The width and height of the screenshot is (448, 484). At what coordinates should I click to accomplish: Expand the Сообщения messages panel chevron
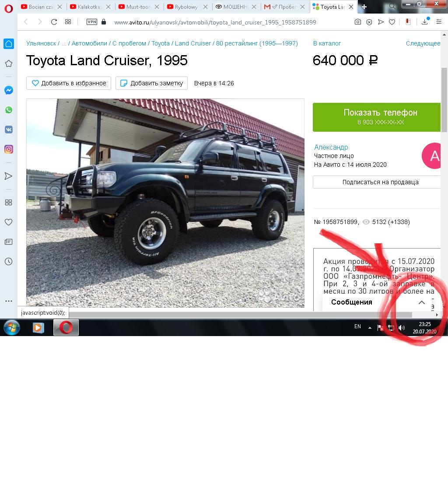tap(421, 302)
